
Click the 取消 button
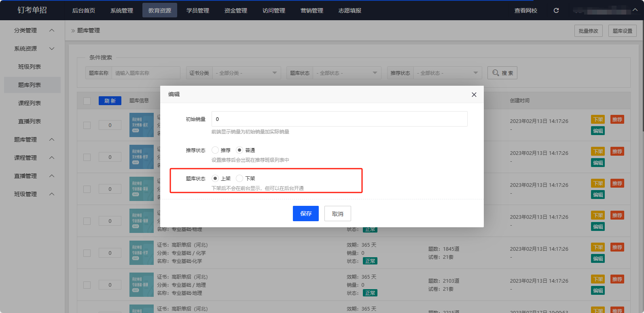coord(338,214)
